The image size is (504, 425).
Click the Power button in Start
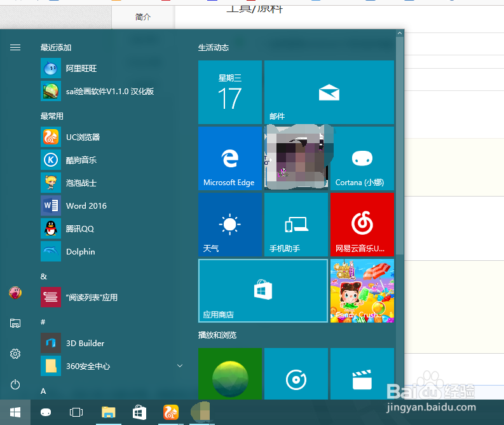(x=15, y=384)
